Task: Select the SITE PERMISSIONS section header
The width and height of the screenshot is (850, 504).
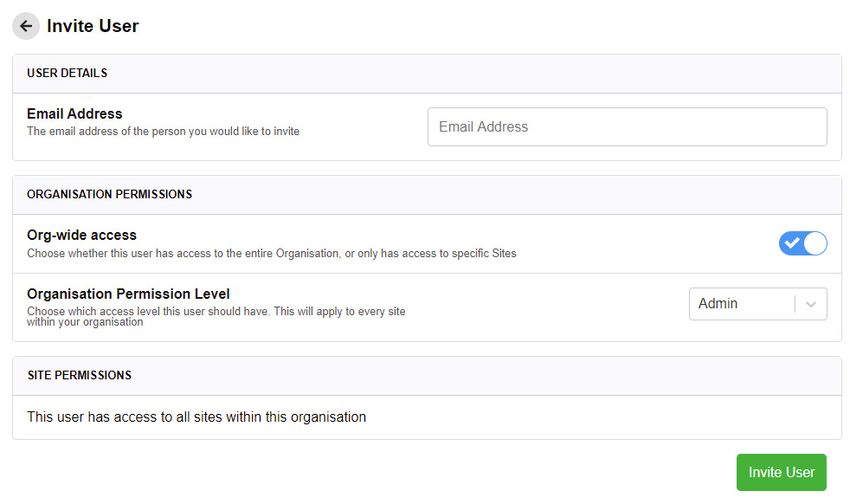Action: (79, 376)
